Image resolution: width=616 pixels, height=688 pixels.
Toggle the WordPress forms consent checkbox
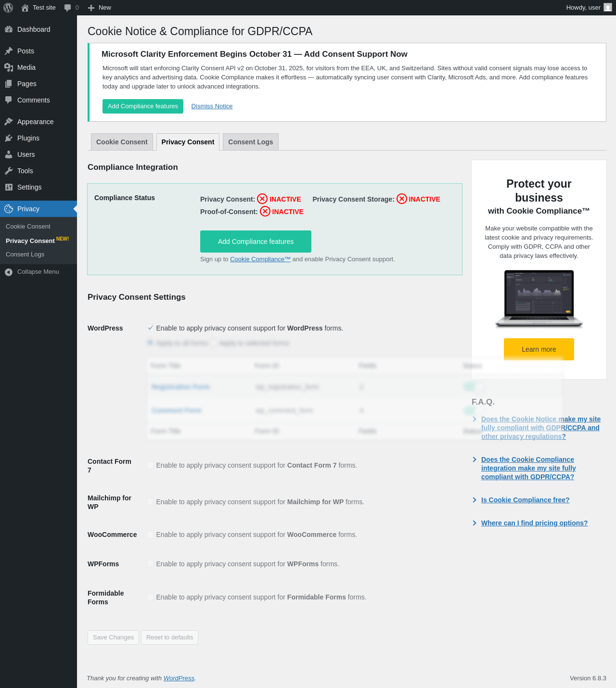click(x=150, y=328)
